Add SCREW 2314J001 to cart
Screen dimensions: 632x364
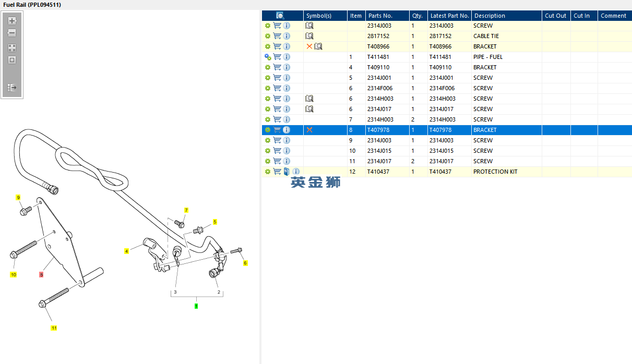277,78
